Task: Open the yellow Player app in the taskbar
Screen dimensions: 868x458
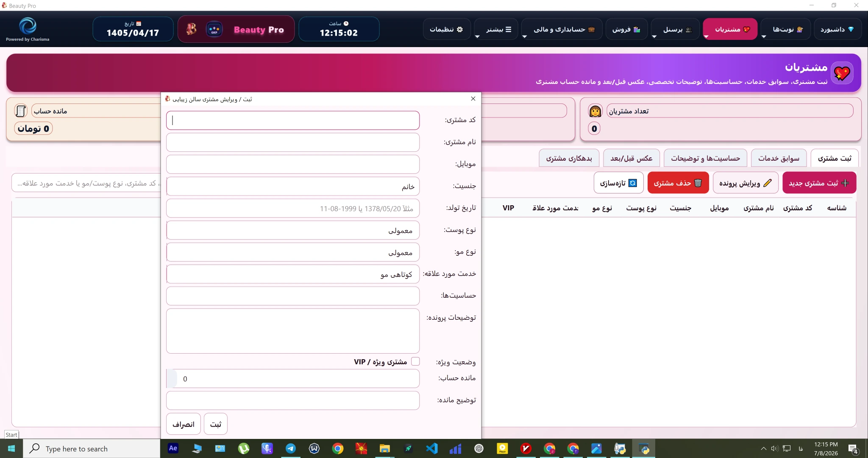Action: point(502,448)
